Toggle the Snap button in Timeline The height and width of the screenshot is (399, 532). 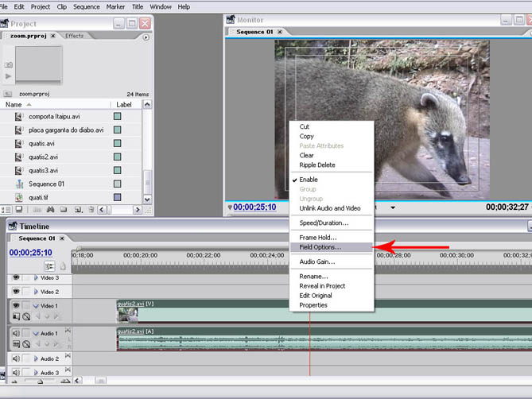[x=49, y=266]
